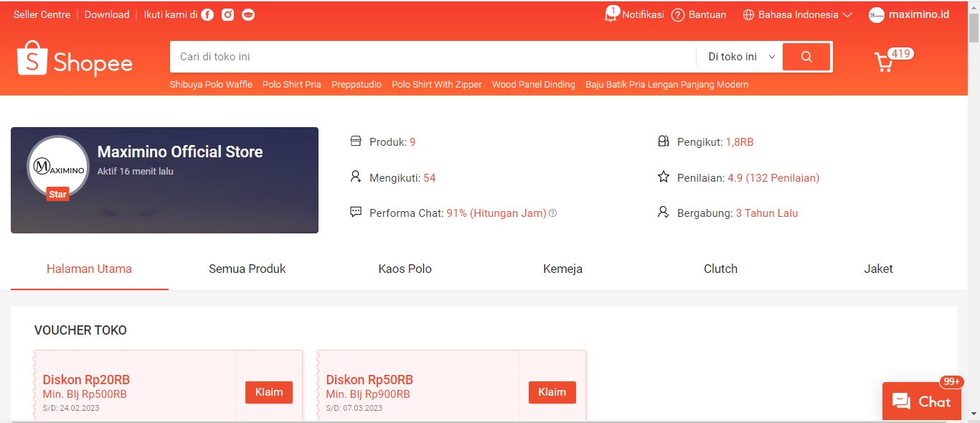This screenshot has height=423, width=980.
Task: Click the voucher expiry 'S/D: 07.03.2023'
Action: coord(354,408)
